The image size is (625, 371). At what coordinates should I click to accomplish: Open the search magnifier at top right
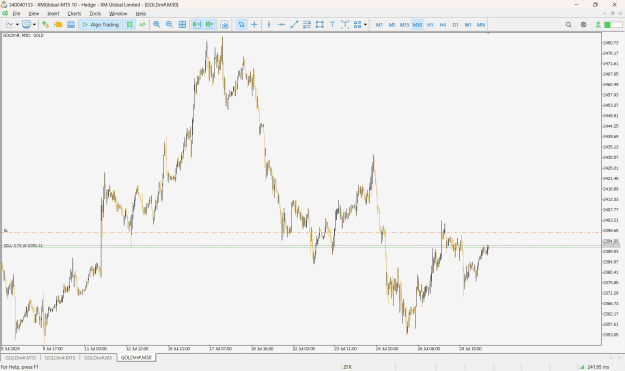coord(568,25)
